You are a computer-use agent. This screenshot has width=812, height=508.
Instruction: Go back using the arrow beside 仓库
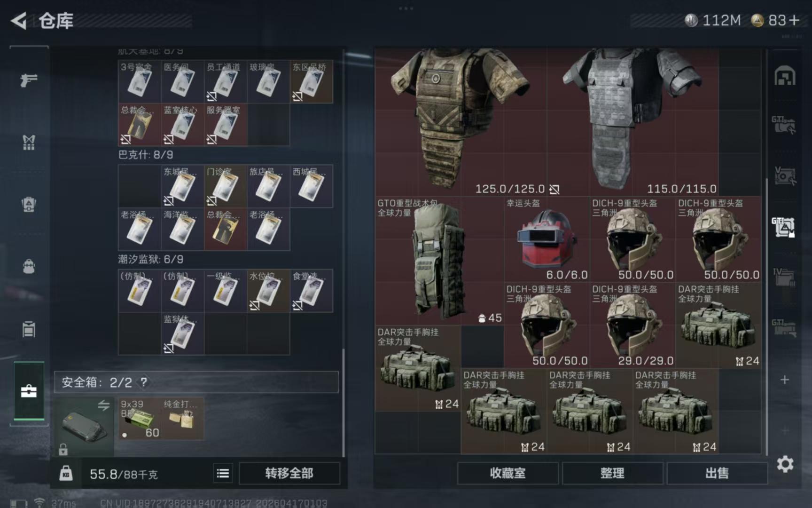click(19, 21)
